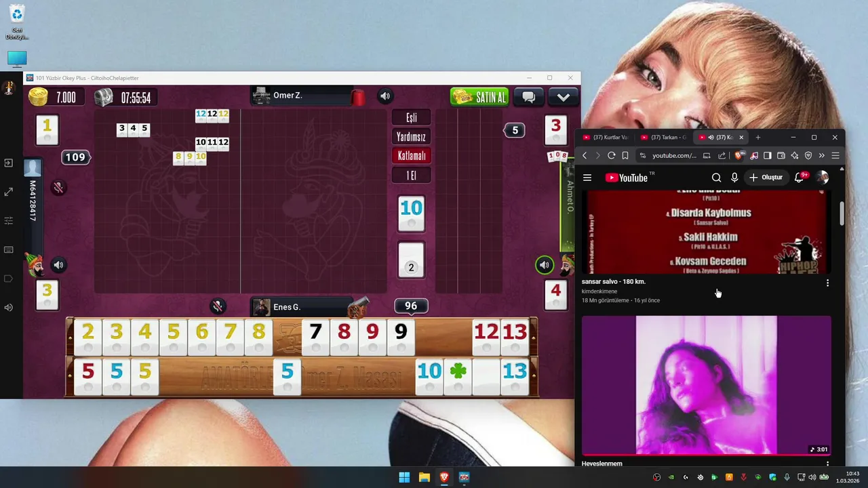Screen dimensions: 868x488
Task: Click the volume icon in emulator sidebar
Action: pyautogui.click(x=9, y=308)
